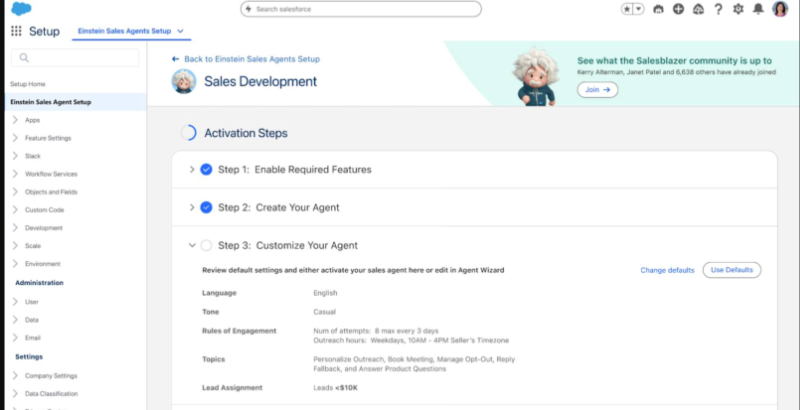Focus the Search salesforce field
800x410 pixels.
[x=361, y=9]
